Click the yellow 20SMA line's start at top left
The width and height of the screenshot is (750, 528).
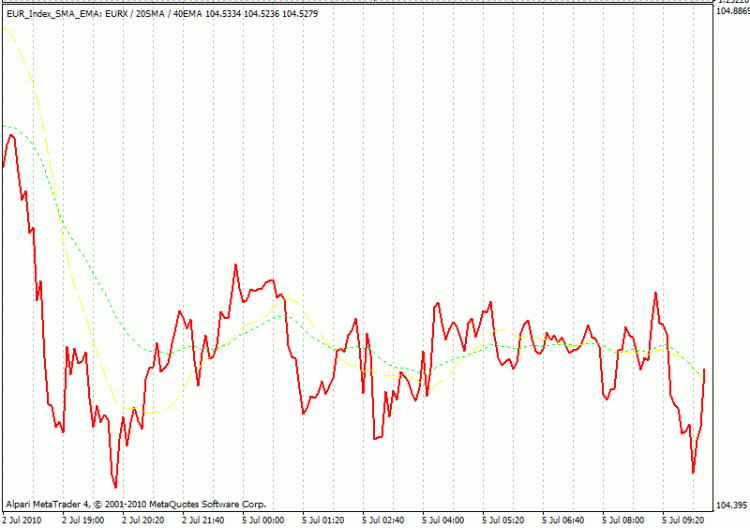[x=5, y=27]
